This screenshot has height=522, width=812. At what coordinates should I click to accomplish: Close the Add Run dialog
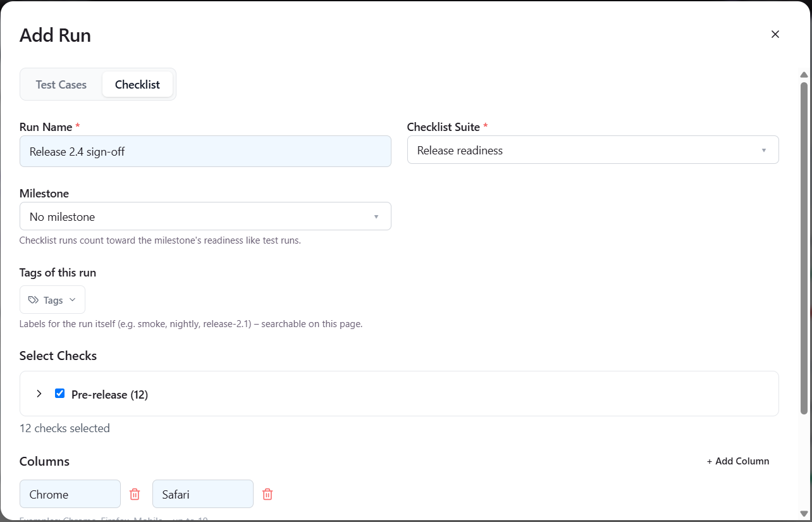pos(775,34)
